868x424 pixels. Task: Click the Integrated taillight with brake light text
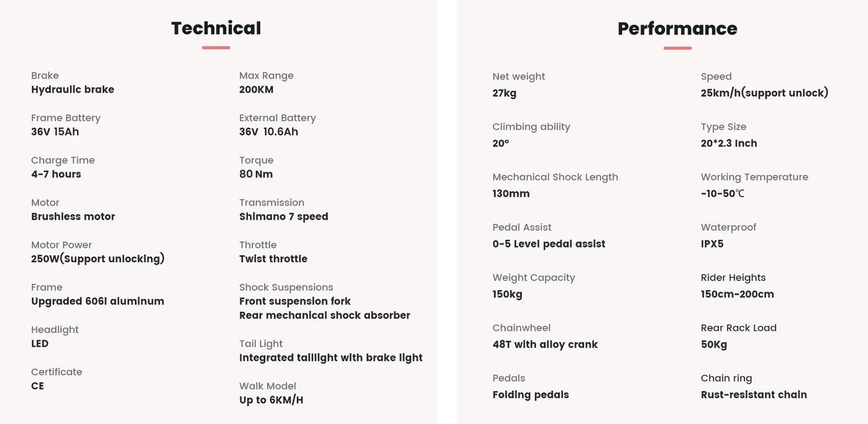point(331,358)
